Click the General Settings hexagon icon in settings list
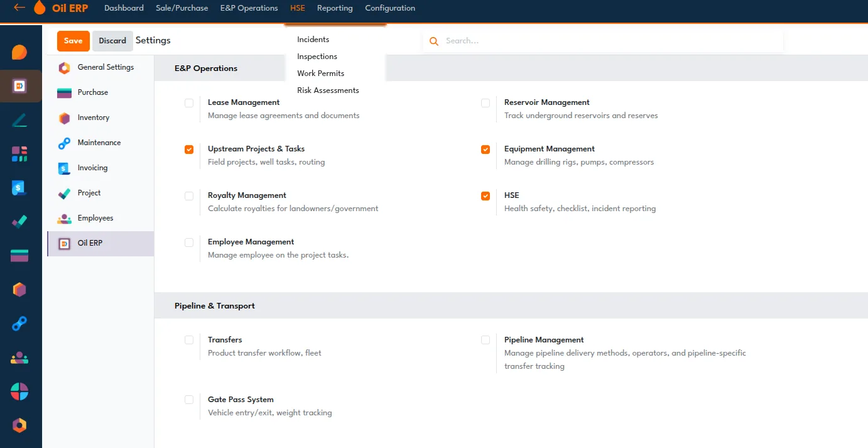868x448 pixels. pyautogui.click(x=64, y=68)
